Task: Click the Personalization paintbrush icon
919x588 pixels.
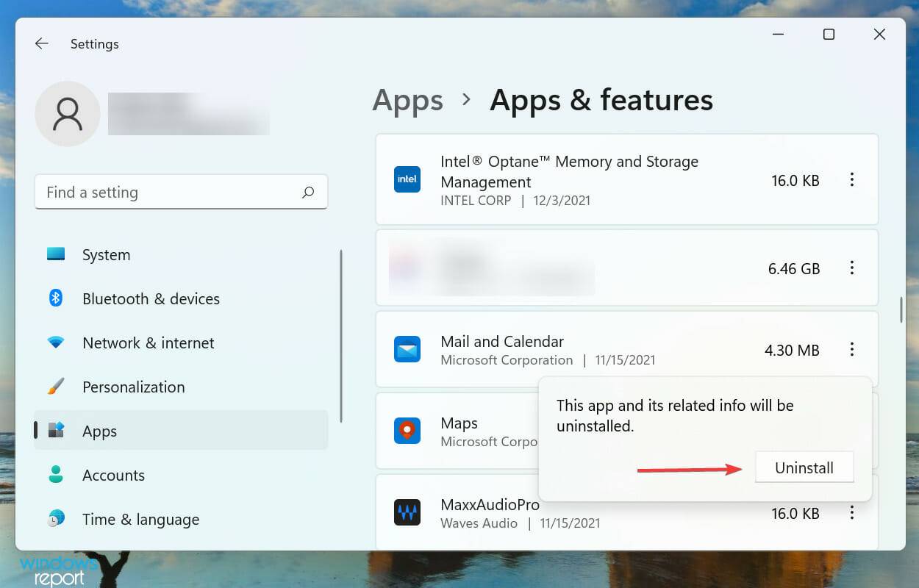Action: [55, 387]
